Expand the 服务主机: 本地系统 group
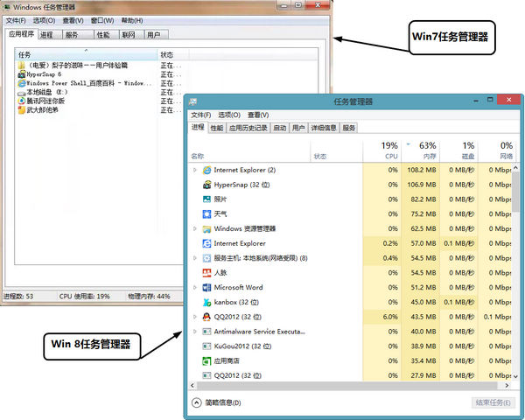 point(195,258)
